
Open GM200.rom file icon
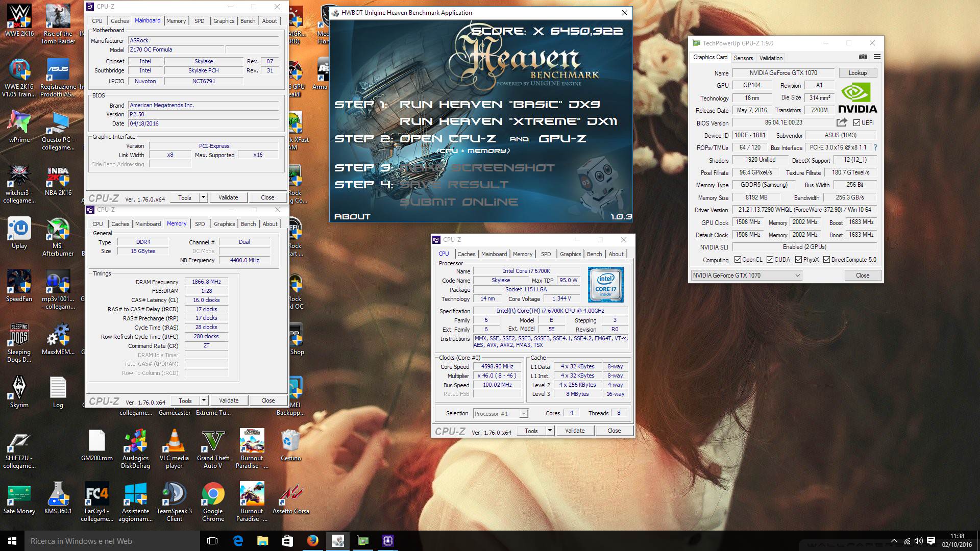96,444
